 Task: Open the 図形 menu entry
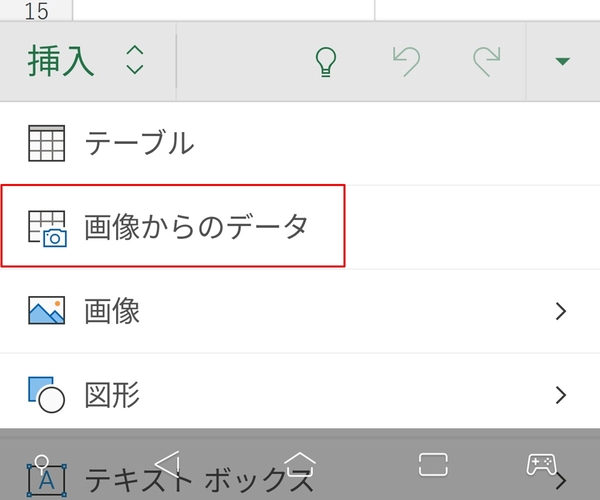(x=112, y=394)
